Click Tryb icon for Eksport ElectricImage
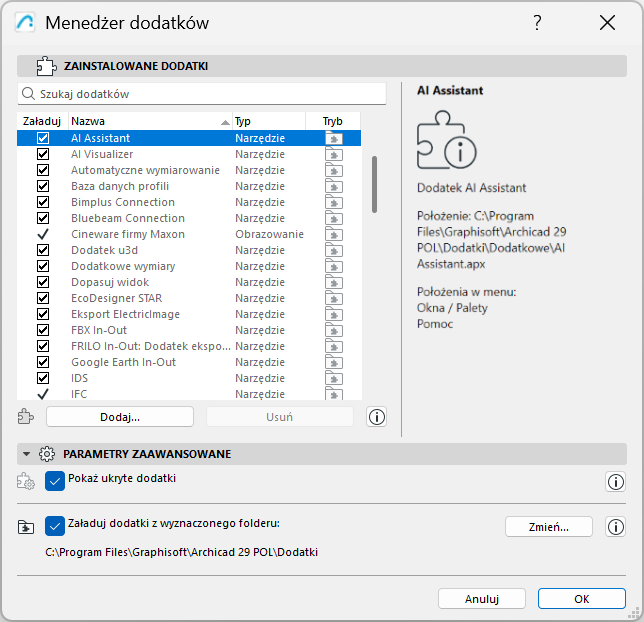 (334, 315)
